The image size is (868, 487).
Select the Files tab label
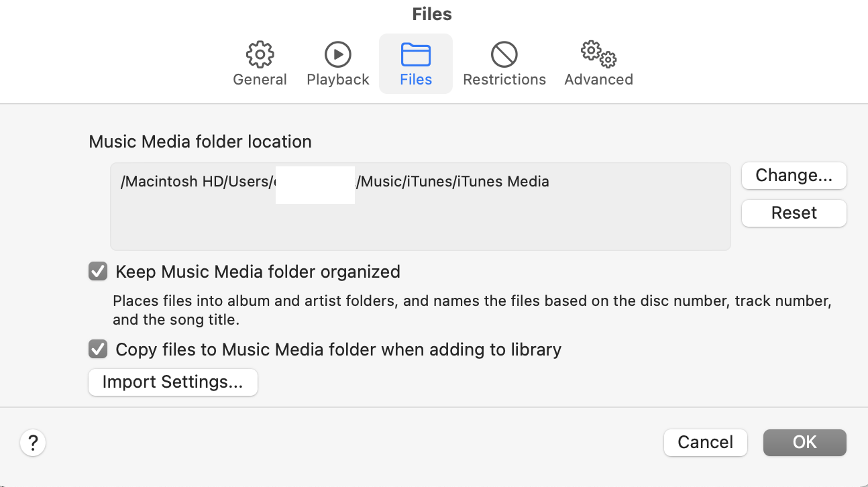(x=416, y=80)
